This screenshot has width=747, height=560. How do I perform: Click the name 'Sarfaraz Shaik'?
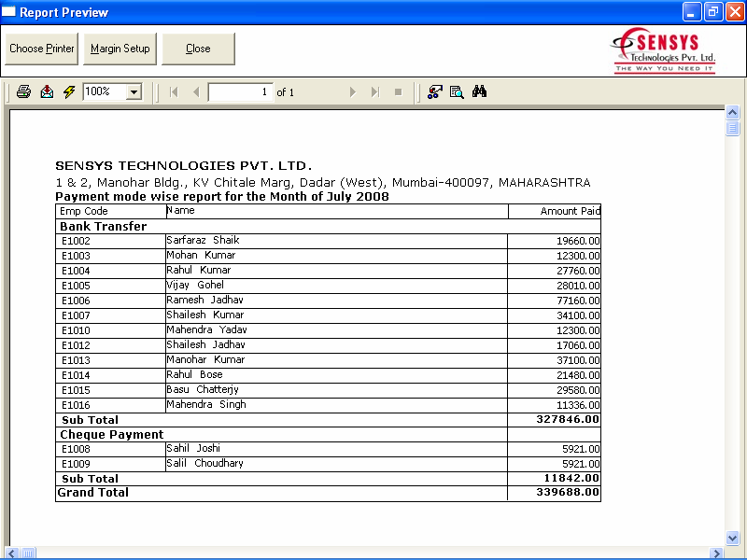(x=203, y=240)
